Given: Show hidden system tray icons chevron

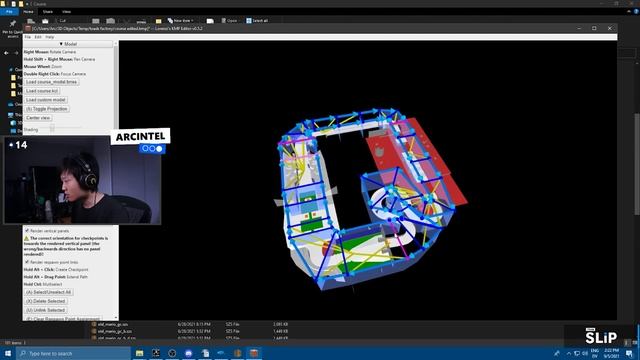Looking at the screenshot, I should click(569, 353).
